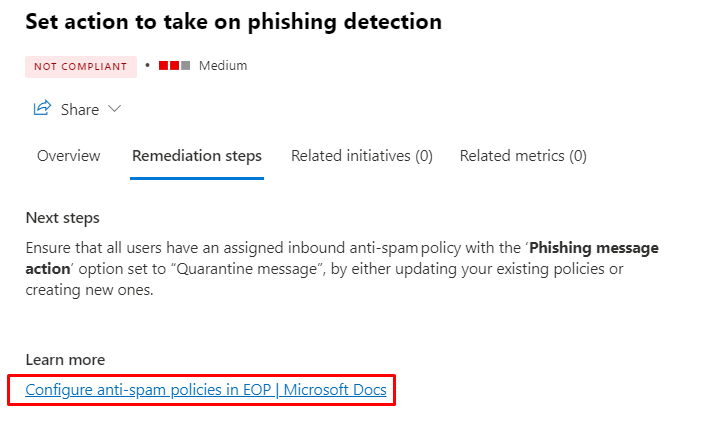Open the Related initiatives (0) tab
724x423 pixels.
pyautogui.click(x=362, y=156)
